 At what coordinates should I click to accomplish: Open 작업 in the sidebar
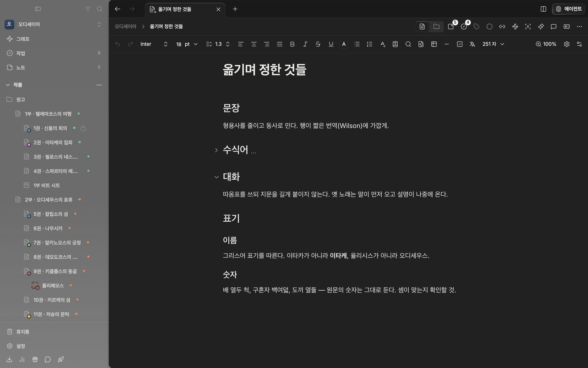pos(54,53)
